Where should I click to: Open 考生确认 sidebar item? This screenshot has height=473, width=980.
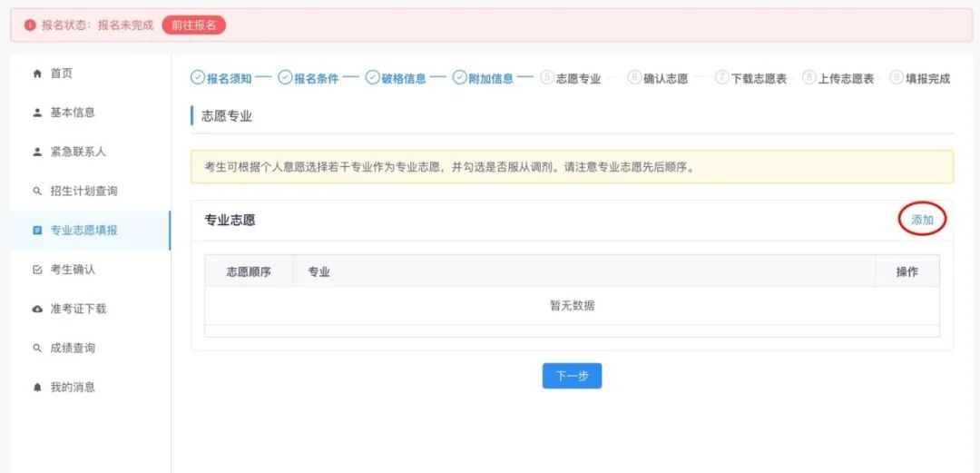(90, 270)
